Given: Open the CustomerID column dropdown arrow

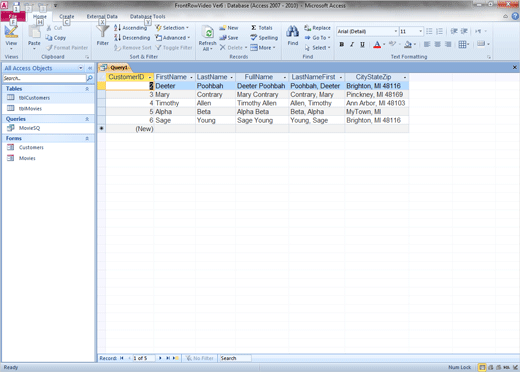Looking at the screenshot, I should (x=150, y=77).
